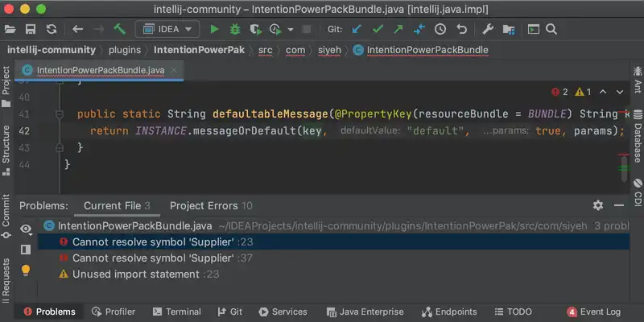Select the Unused import statement warning
The width and height of the screenshot is (644, 322).
135,275
